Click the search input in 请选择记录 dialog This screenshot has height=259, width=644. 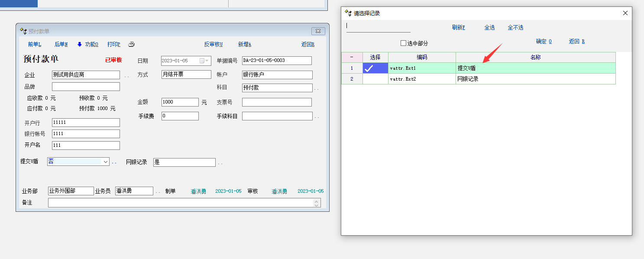[x=378, y=27]
